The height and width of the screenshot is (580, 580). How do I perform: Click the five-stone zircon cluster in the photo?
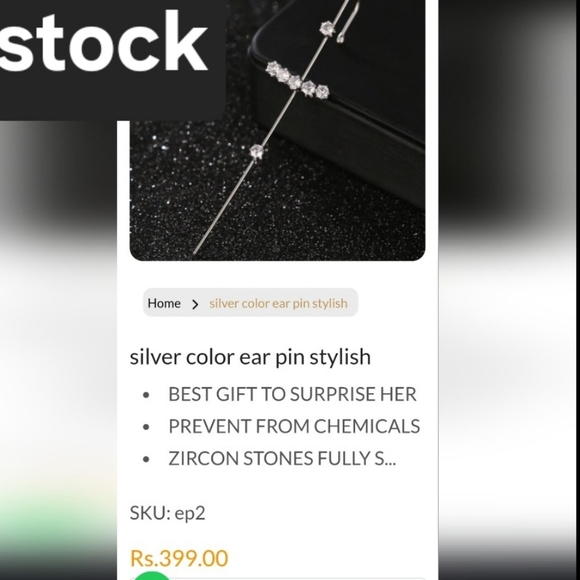tap(297, 80)
